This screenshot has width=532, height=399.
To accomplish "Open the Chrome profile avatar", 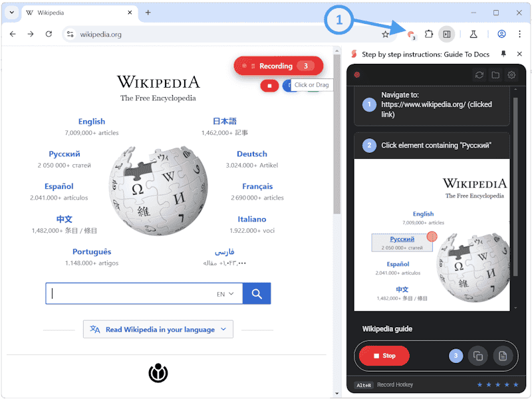I will click(501, 34).
